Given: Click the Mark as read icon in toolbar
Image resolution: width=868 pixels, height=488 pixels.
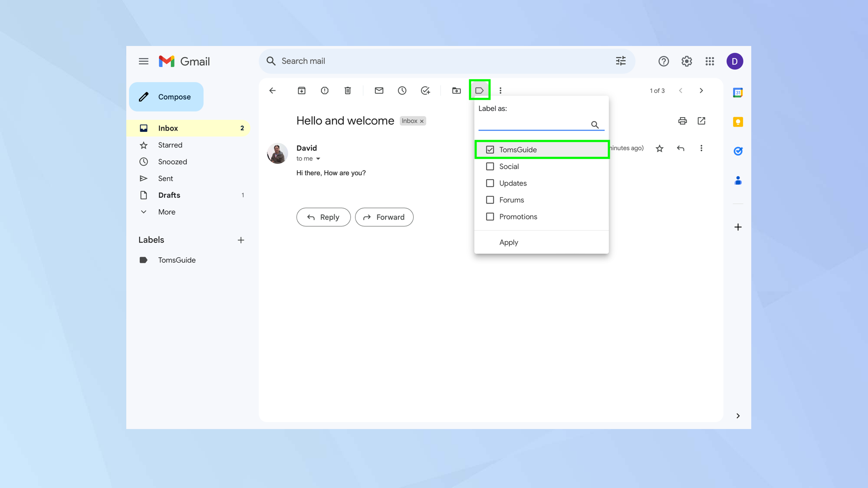Looking at the screenshot, I should click(x=379, y=91).
